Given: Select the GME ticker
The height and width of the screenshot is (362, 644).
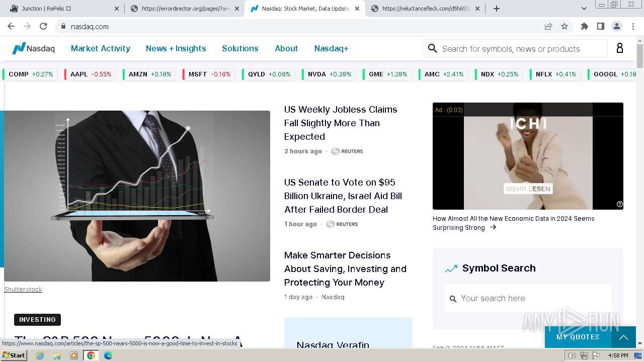Looking at the screenshot, I should pos(387,74).
